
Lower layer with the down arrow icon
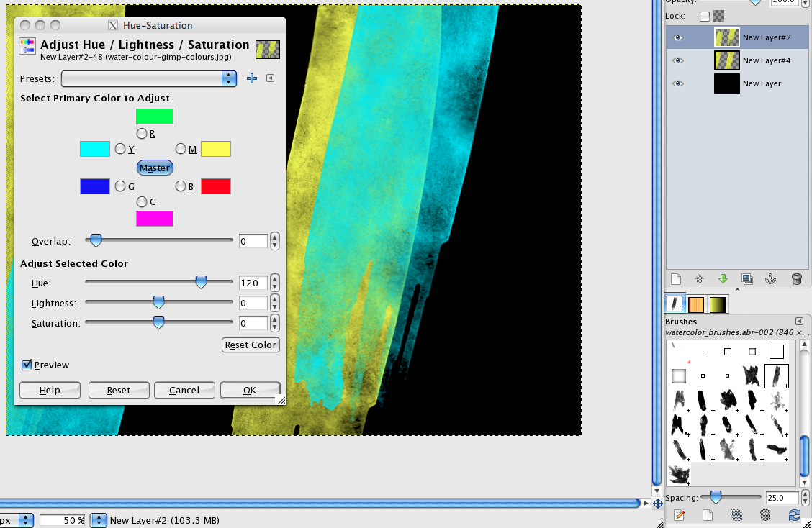point(723,280)
